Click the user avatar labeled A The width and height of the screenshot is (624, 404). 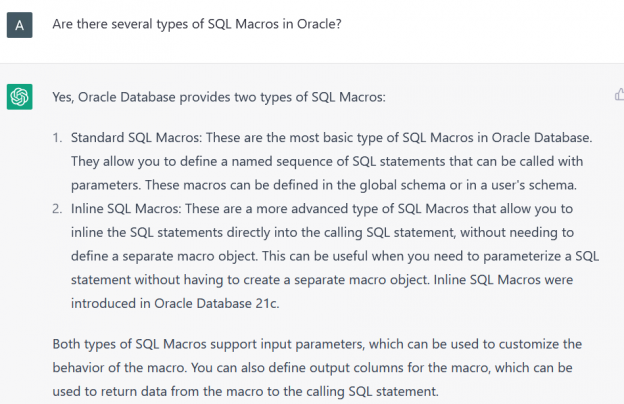click(19, 24)
